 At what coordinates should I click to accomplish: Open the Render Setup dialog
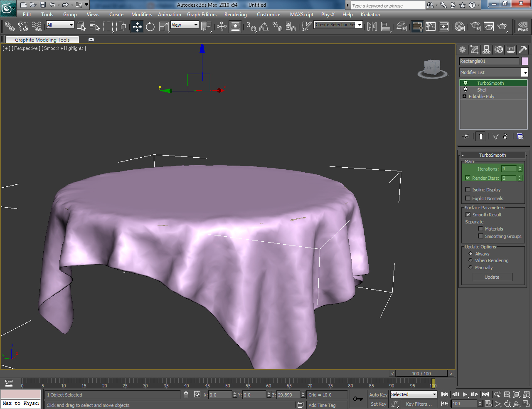point(475,26)
